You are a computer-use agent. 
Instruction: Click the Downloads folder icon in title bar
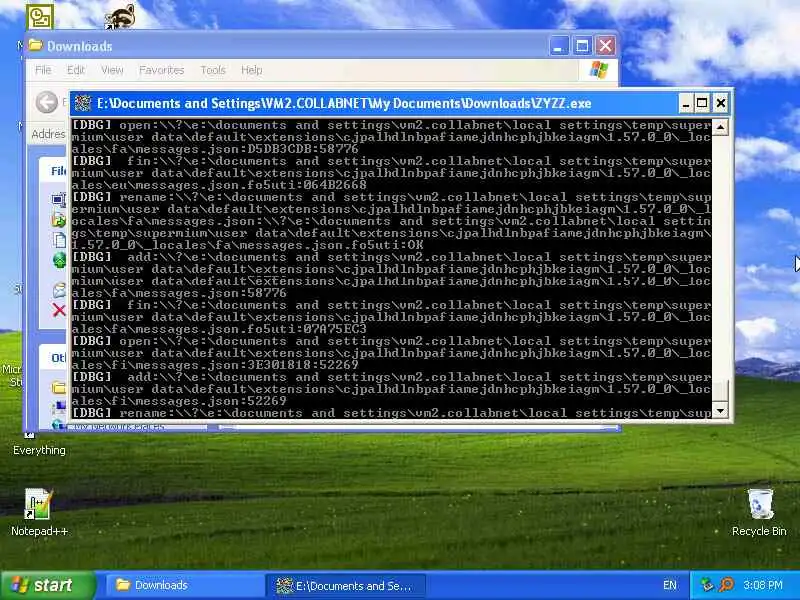(35, 45)
